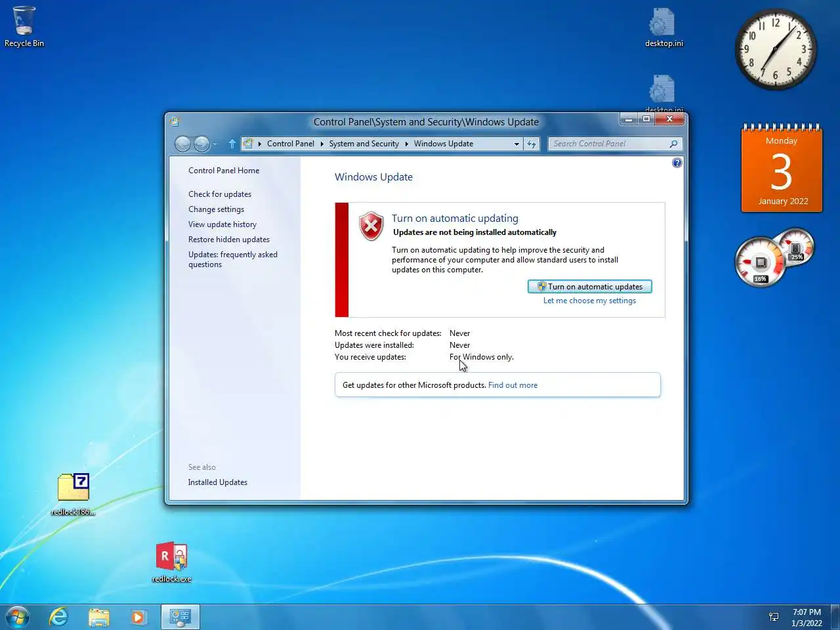This screenshot has width=840, height=630.
Task: Click 'Updates were installed:' label
Action: coord(374,345)
